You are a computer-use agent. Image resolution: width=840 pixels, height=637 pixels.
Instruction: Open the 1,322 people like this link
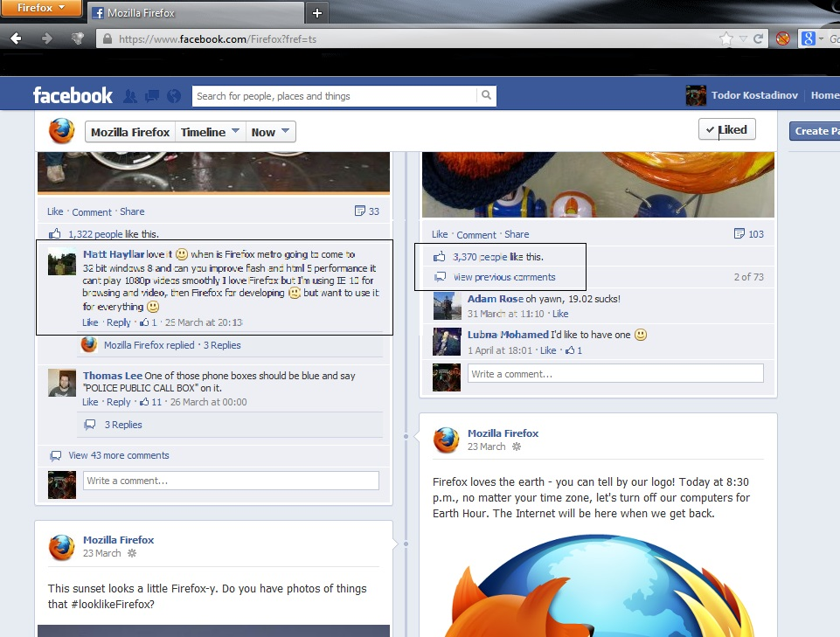coord(95,234)
